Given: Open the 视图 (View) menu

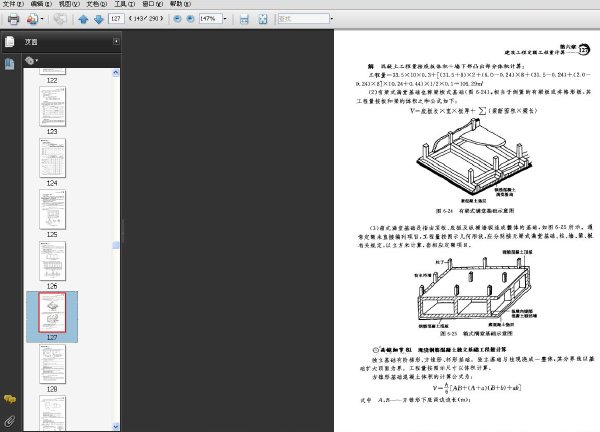Looking at the screenshot, I should [x=69, y=4].
